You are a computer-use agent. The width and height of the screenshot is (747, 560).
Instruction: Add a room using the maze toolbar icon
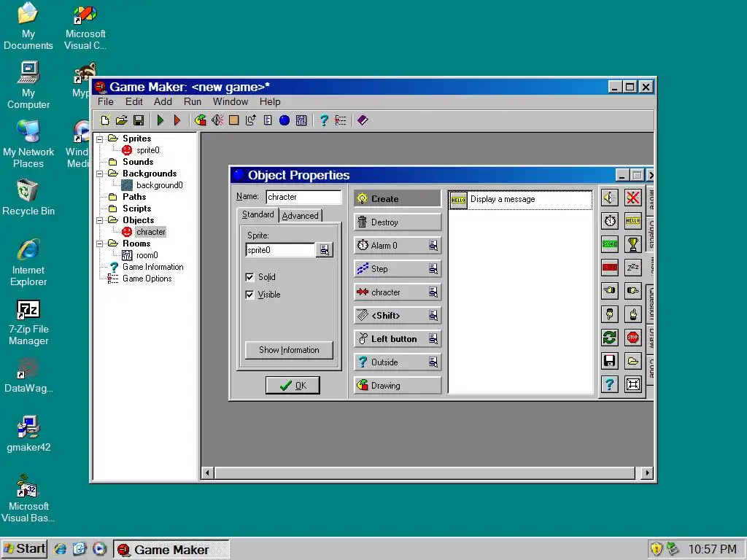coord(301,120)
